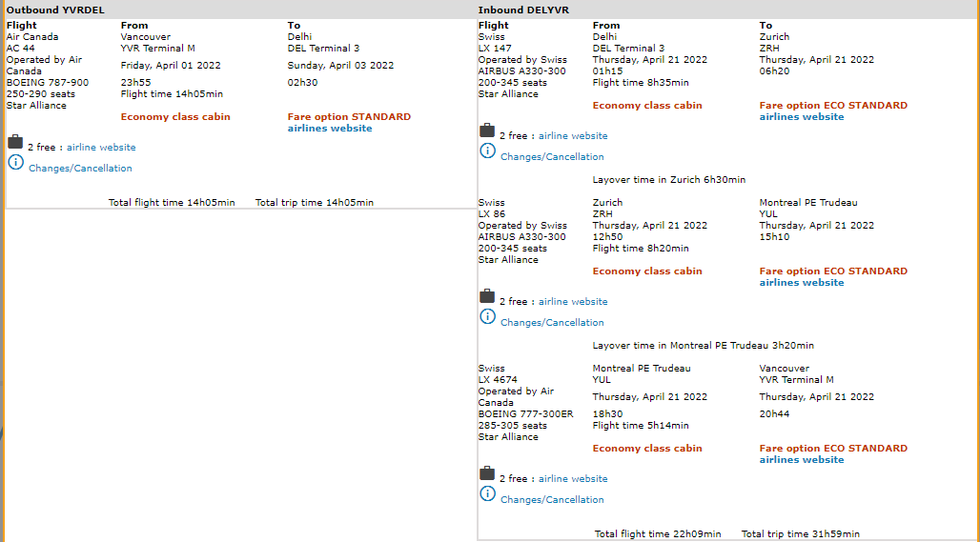
Task: Click the suitcase icon for Swiss flight LX 147
Action: (487, 130)
